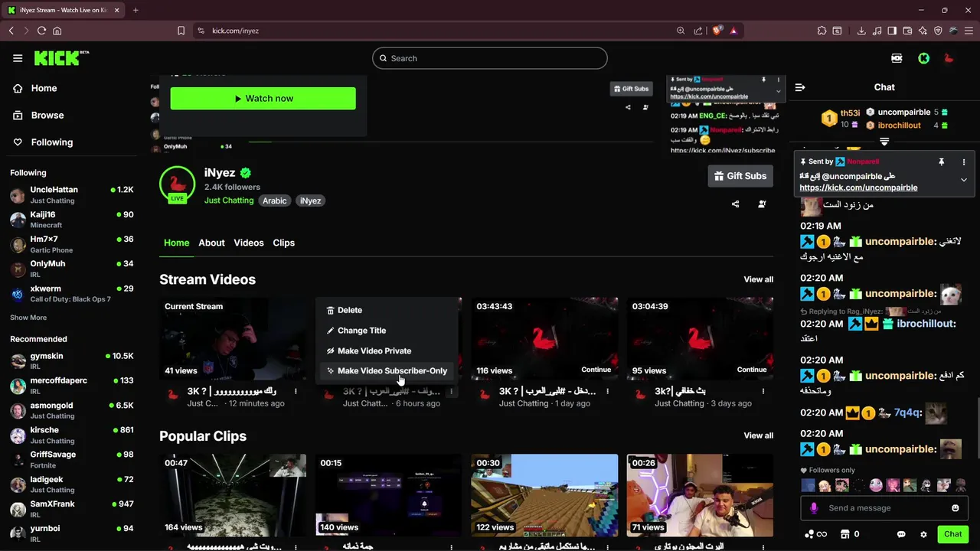Select the Arabic tag

point(274,201)
